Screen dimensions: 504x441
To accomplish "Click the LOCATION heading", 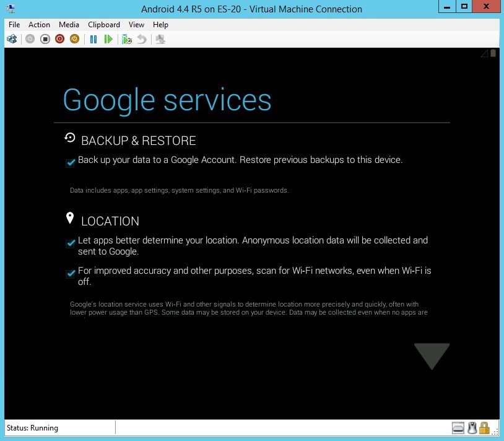I will (110, 222).
